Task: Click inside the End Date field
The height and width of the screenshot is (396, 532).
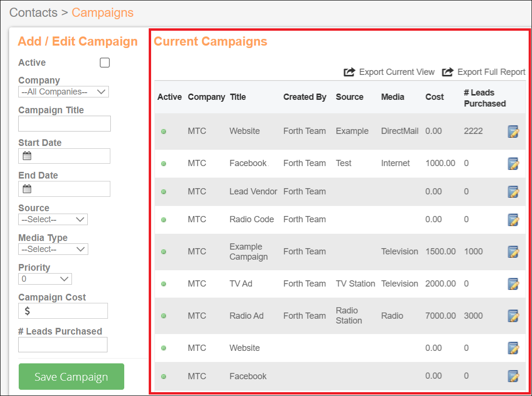Action: click(x=64, y=189)
